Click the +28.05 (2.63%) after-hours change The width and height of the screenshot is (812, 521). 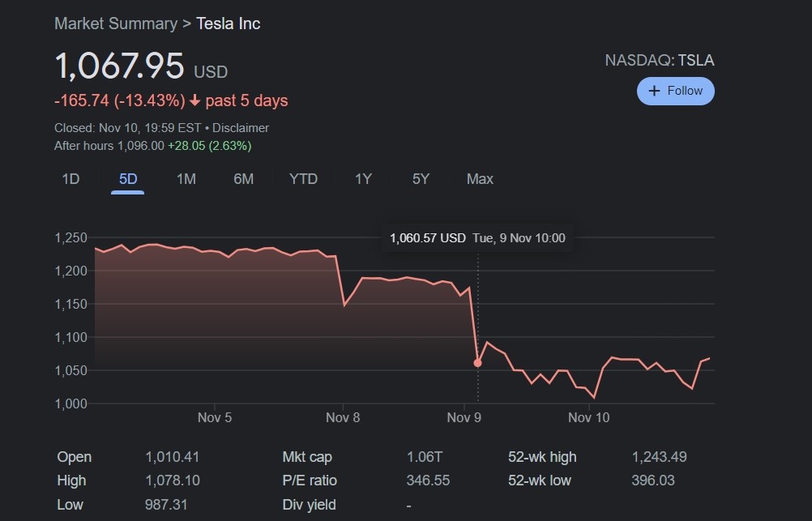coord(209,146)
